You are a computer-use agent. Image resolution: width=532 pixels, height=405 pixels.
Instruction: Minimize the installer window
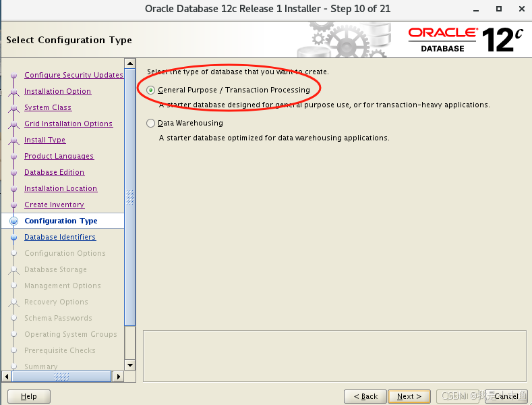coord(476,9)
